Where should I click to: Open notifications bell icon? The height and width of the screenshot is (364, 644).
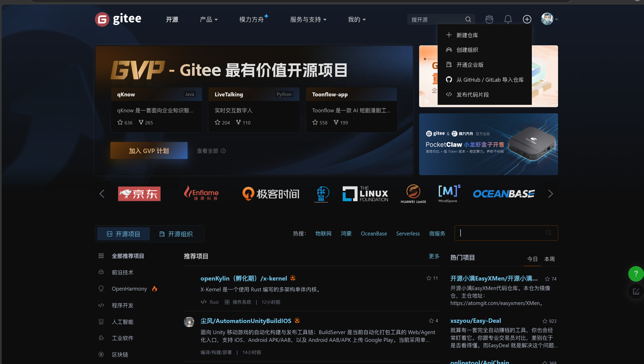pyautogui.click(x=508, y=19)
